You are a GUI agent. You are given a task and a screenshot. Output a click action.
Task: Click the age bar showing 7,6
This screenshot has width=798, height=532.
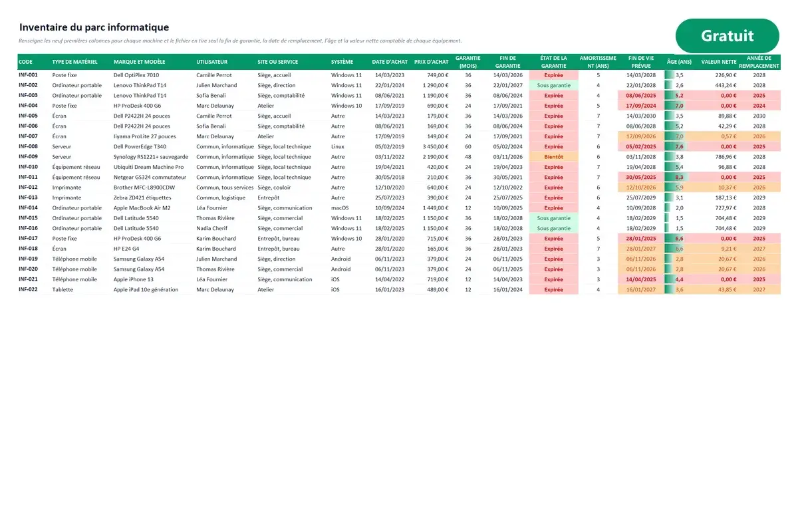pos(679,146)
